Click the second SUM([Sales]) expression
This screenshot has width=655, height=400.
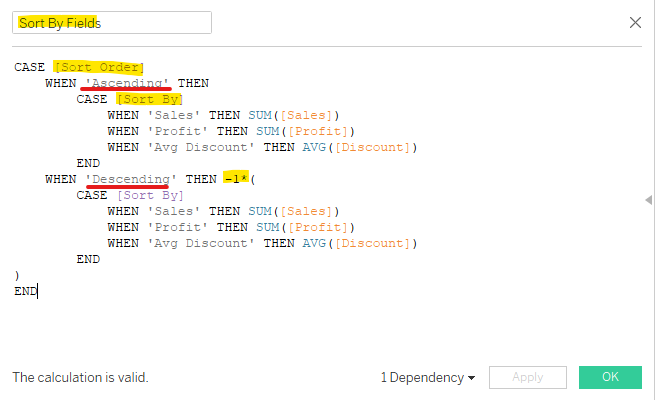(294, 211)
